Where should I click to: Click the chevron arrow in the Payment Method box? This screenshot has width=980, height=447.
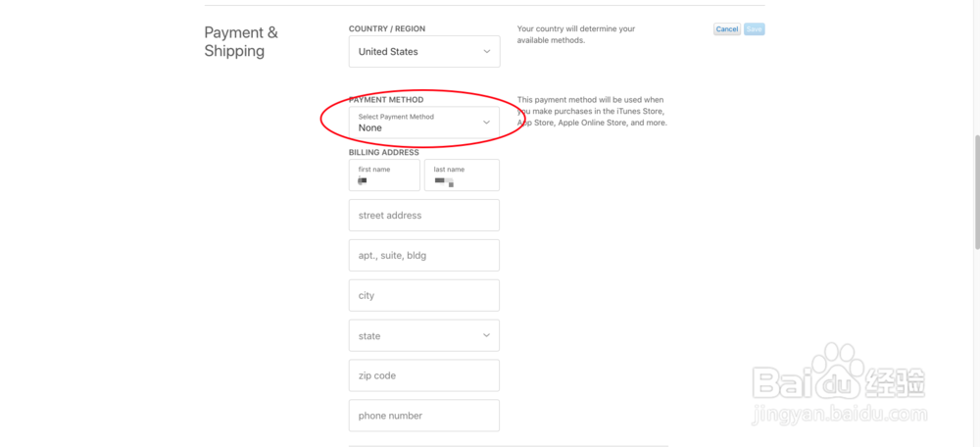[x=487, y=123]
